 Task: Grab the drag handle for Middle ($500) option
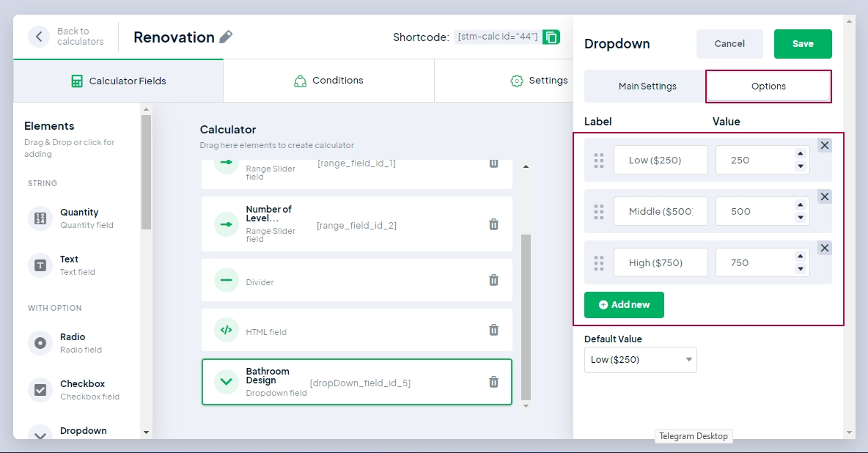[x=599, y=212]
